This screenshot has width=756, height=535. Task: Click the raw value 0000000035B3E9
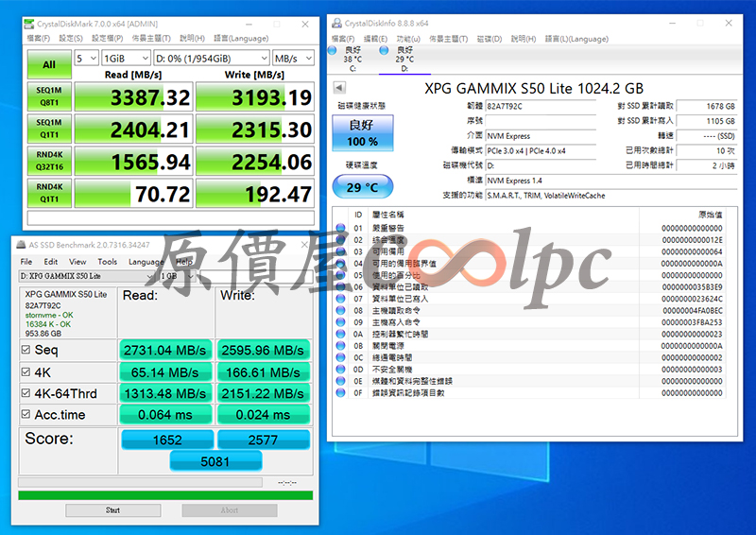click(x=692, y=287)
